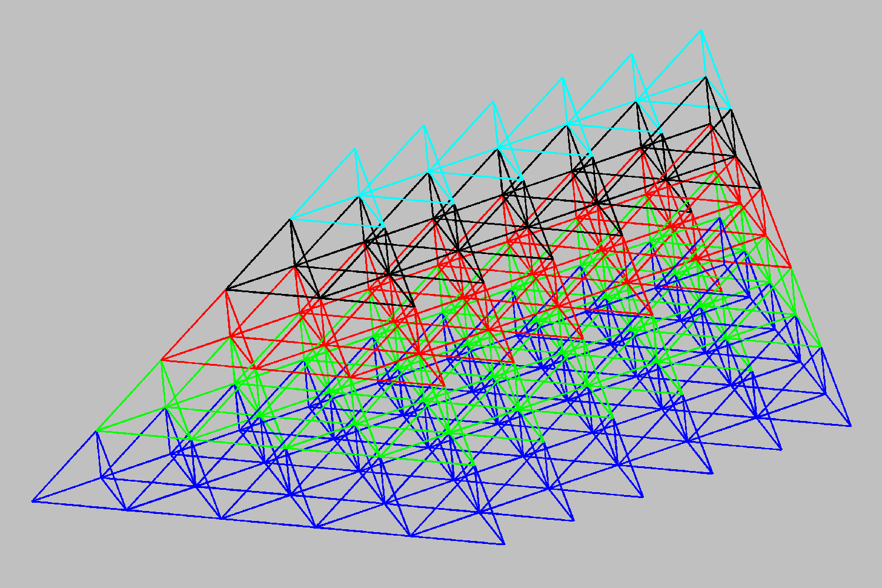
Task: Pick the front bottom corner of the red layer
Action: 445,386
